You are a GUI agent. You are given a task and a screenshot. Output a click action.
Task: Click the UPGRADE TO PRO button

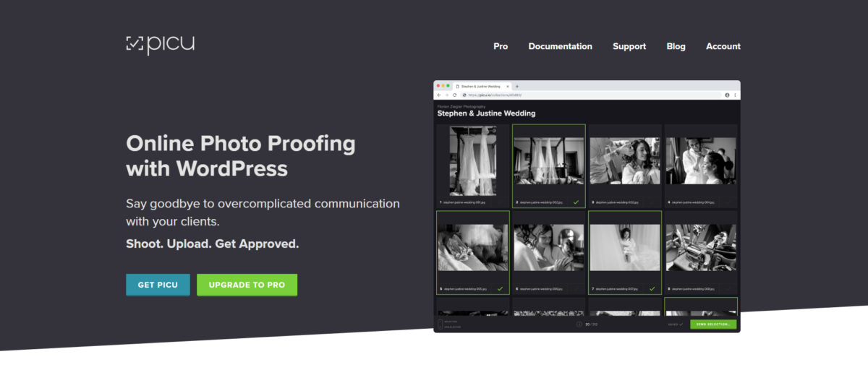(247, 285)
